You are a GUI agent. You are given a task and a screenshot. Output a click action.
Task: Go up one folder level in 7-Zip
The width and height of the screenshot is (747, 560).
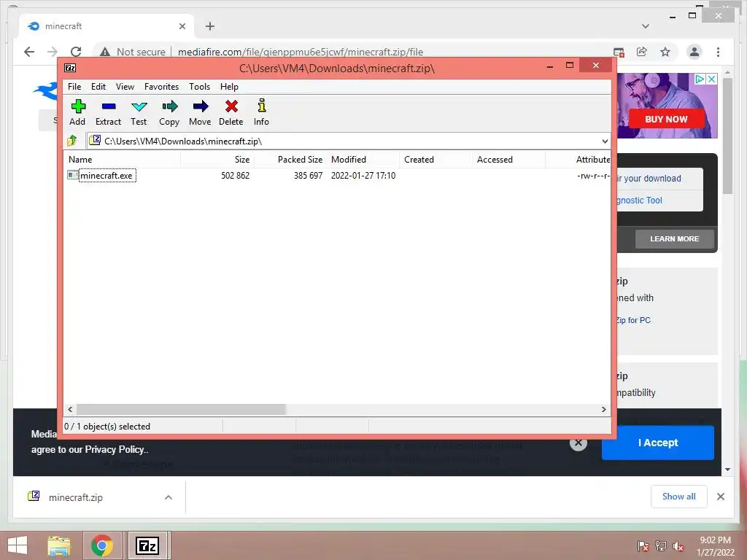(x=72, y=141)
